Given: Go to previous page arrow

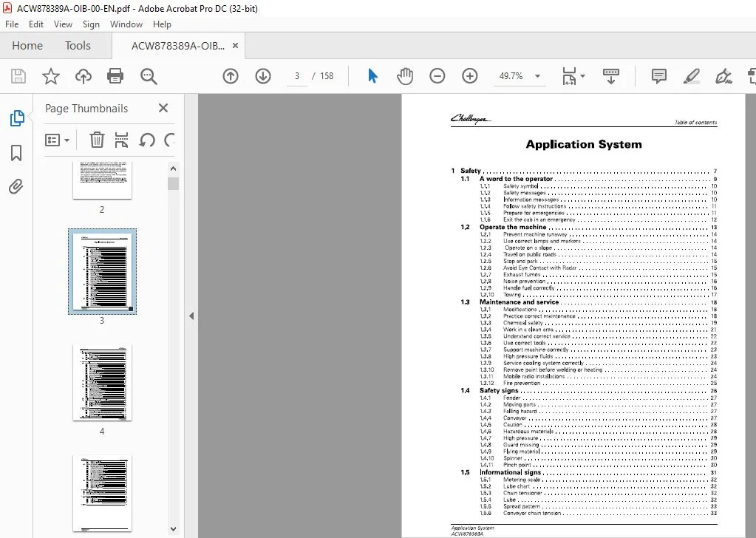Looking at the screenshot, I should click(x=231, y=76).
